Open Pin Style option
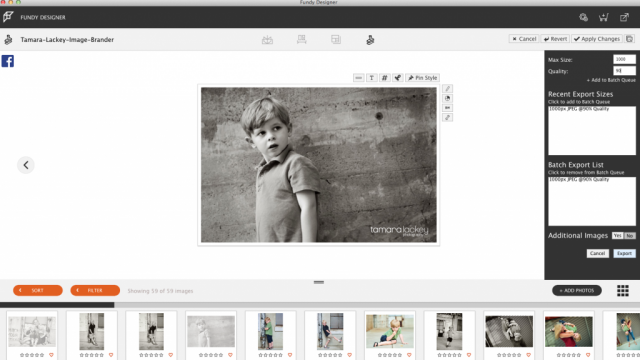Viewport: 640px width, 360px height. (422, 78)
